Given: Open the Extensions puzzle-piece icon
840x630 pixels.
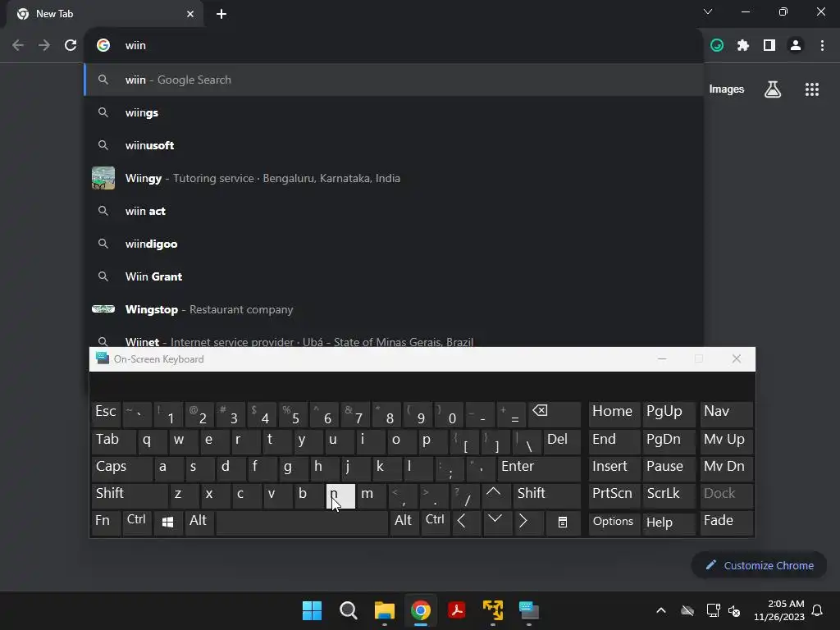Looking at the screenshot, I should 743,46.
